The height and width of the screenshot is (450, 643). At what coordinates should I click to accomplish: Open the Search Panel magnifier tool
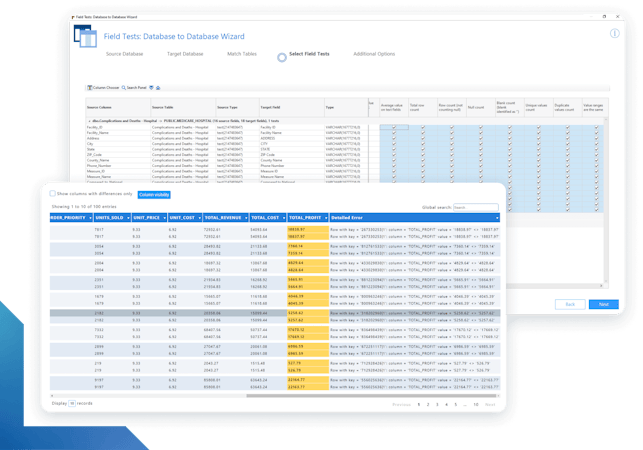point(134,88)
